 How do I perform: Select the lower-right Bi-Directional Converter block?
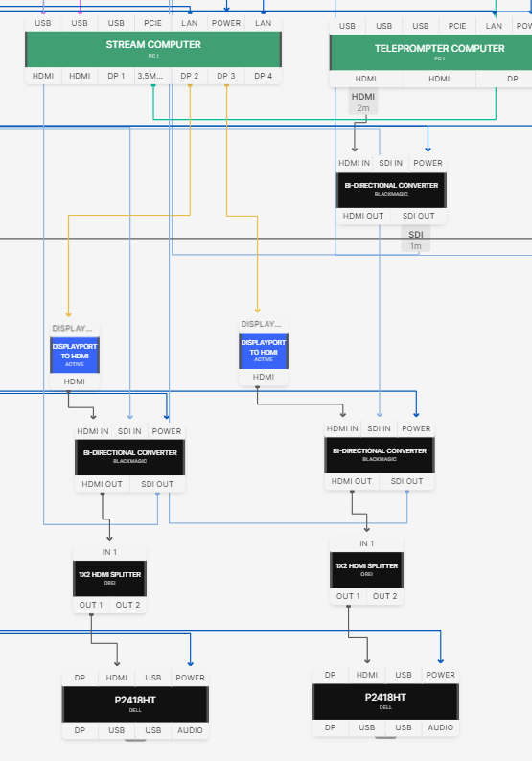coord(380,454)
